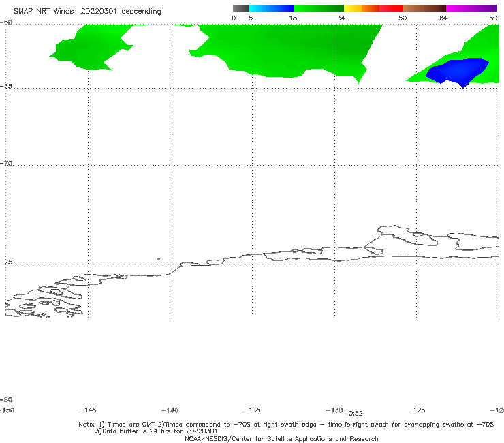Click the longitude label -135
Screen dimensions: 504x443
coord(252,410)
